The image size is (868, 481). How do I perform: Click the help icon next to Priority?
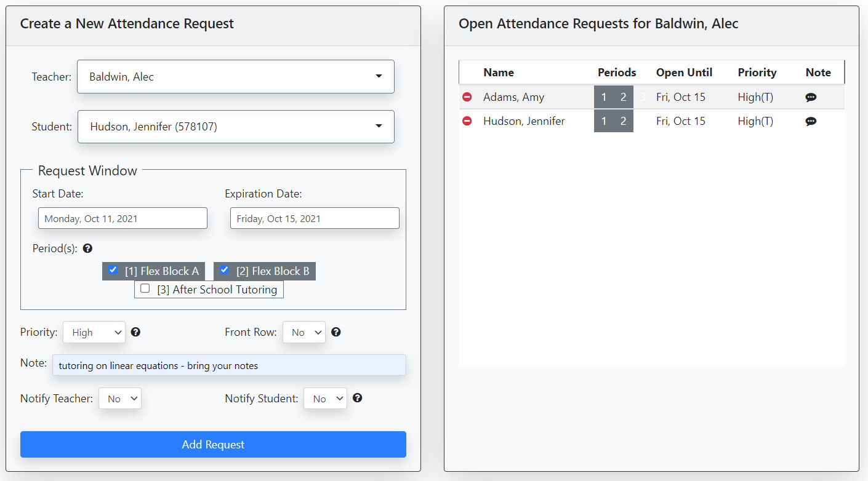tap(135, 332)
